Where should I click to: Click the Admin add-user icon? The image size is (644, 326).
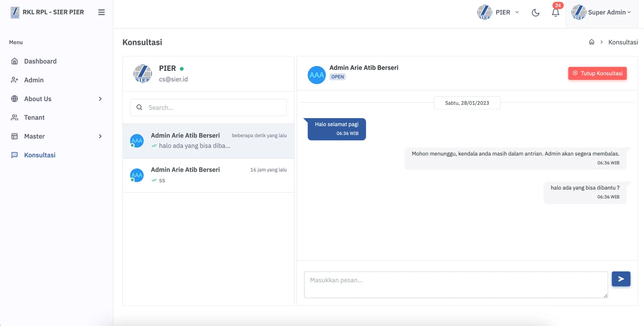[x=14, y=80]
